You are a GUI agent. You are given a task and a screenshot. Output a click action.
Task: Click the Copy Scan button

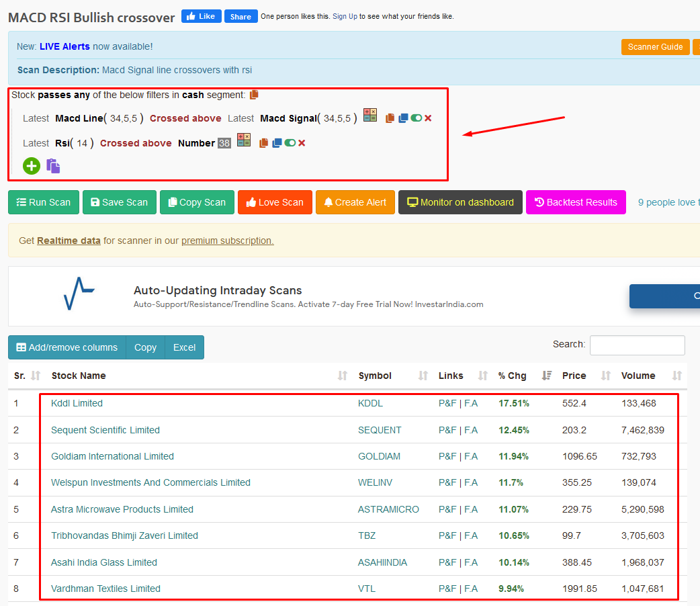(197, 202)
